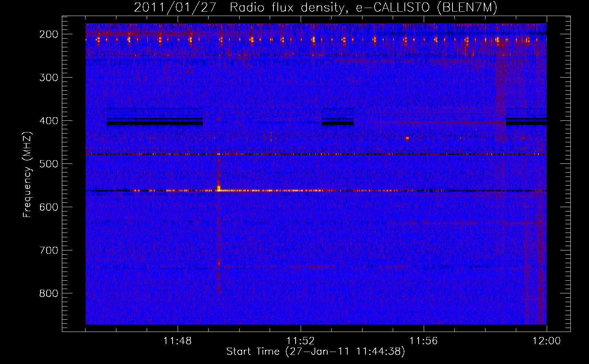Click the 'Start Time (27-Jan-11 11:44:38)' label

click(316, 352)
